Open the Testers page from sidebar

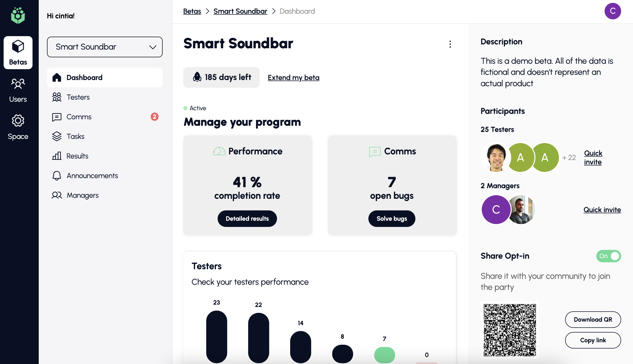(x=78, y=97)
